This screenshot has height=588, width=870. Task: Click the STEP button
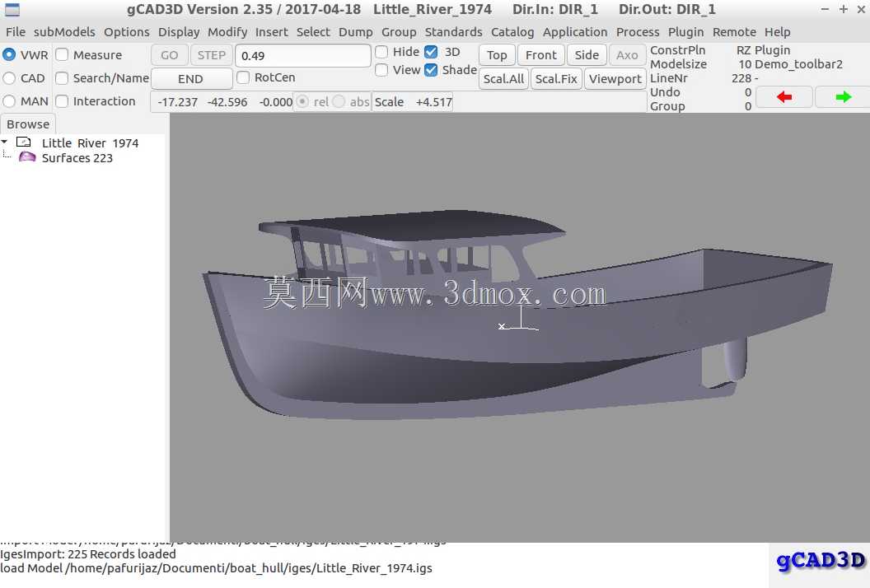coord(212,55)
